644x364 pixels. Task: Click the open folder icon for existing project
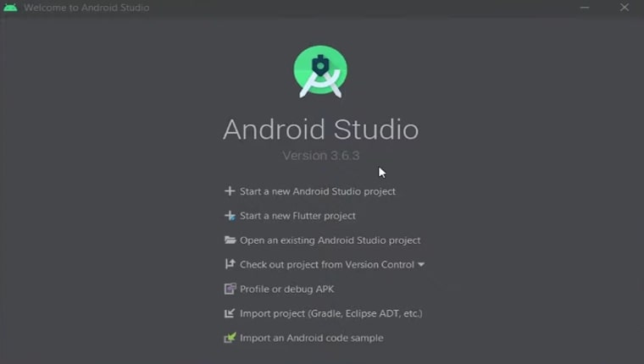click(230, 240)
